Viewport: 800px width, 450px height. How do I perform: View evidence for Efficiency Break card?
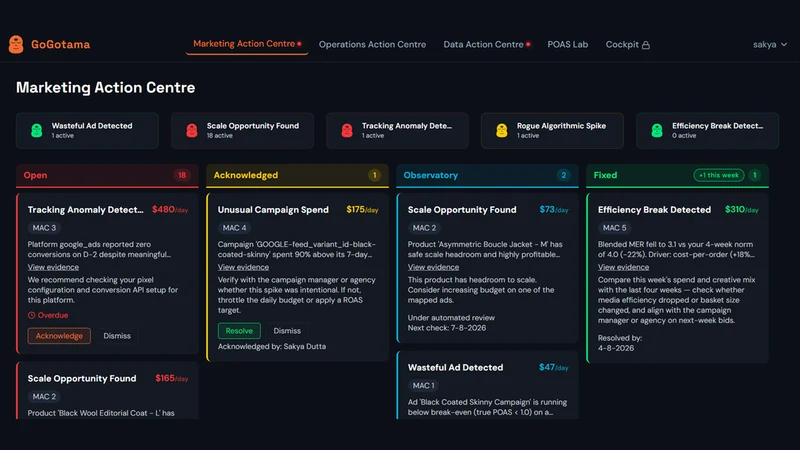[623, 267]
